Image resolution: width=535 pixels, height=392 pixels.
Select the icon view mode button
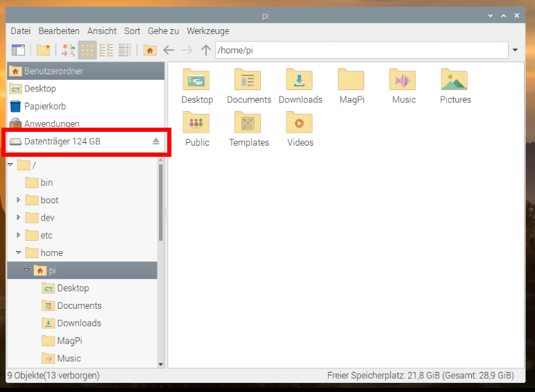click(x=87, y=50)
